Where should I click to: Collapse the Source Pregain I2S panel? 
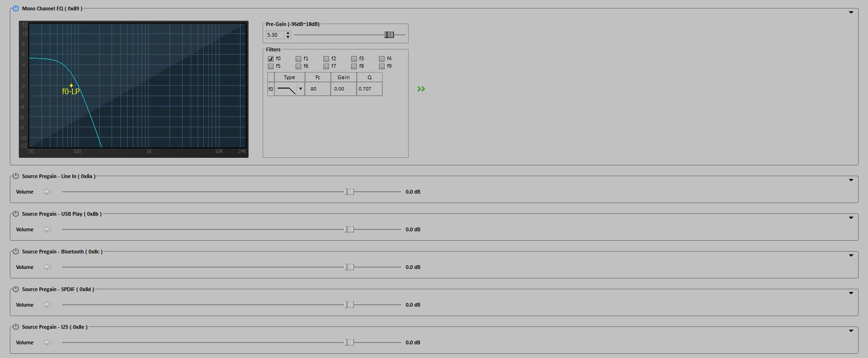pyautogui.click(x=851, y=331)
